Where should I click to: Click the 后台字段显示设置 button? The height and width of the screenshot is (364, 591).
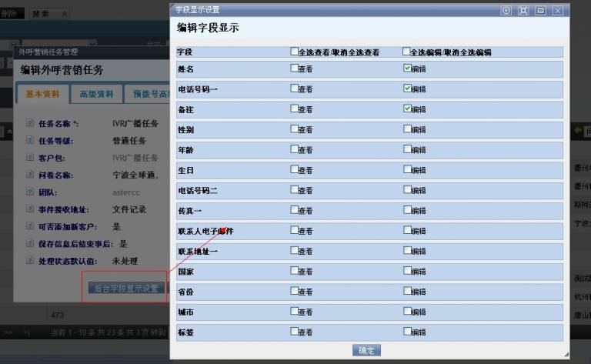click(x=125, y=289)
